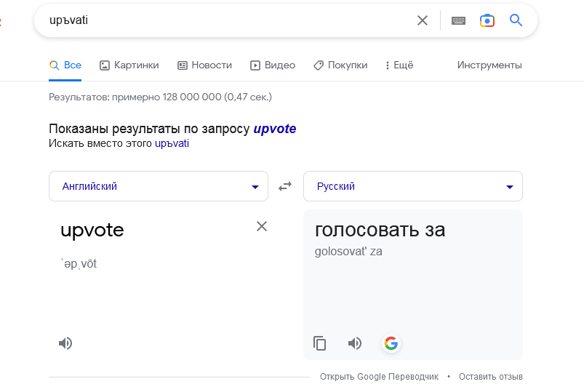Listen to the English source pronunciation
The image size is (584, 392).
65,343
